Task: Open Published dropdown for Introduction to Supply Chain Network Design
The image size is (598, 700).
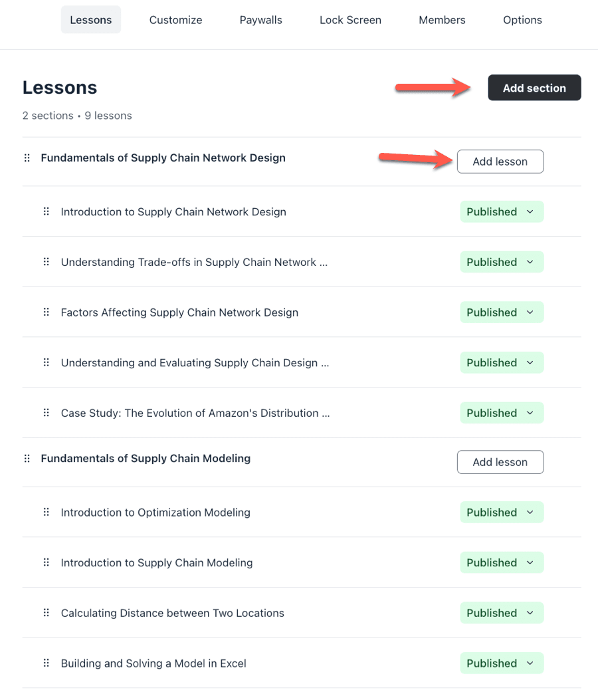Action: click(x=502, y=212)
